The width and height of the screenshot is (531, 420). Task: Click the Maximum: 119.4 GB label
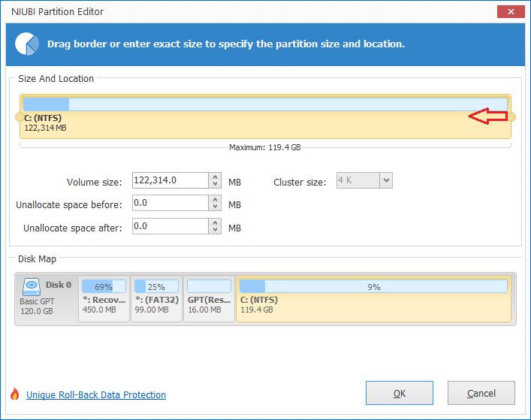coord(265,148)
